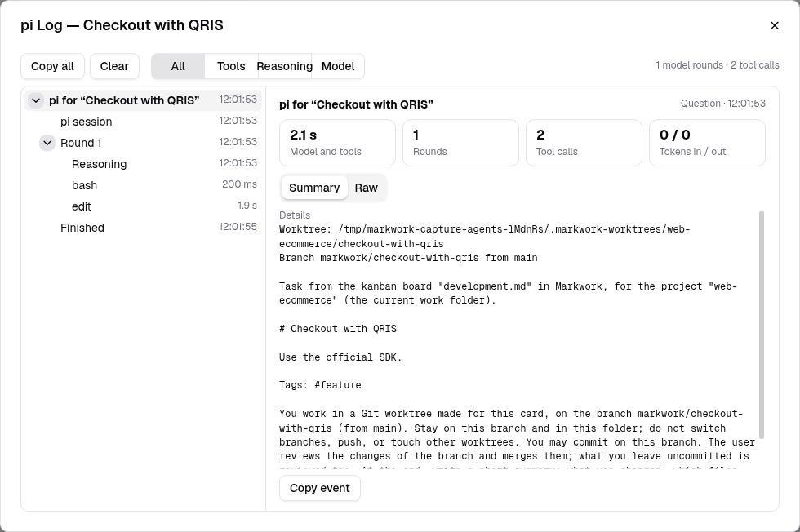Select the Finished log entry

tap(144, 228)
